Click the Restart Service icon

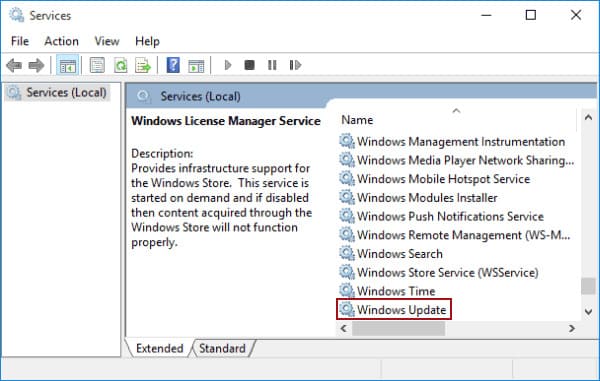pos(295,65)
